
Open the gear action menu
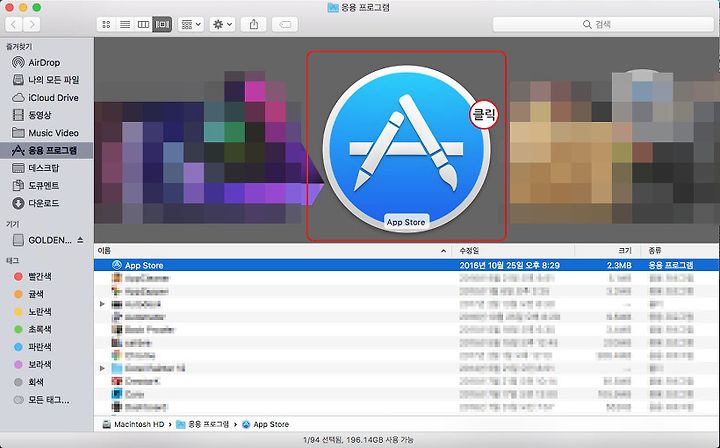(222, 24)
